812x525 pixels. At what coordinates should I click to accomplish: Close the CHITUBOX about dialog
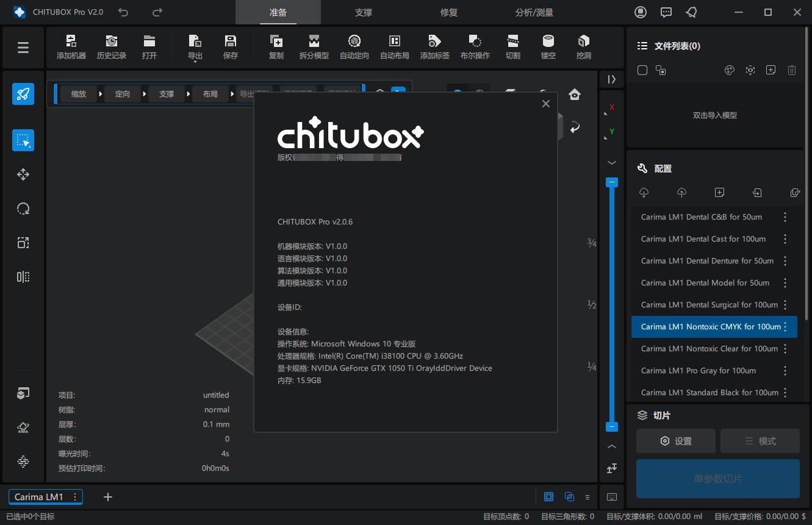click(x=546, y=104)
